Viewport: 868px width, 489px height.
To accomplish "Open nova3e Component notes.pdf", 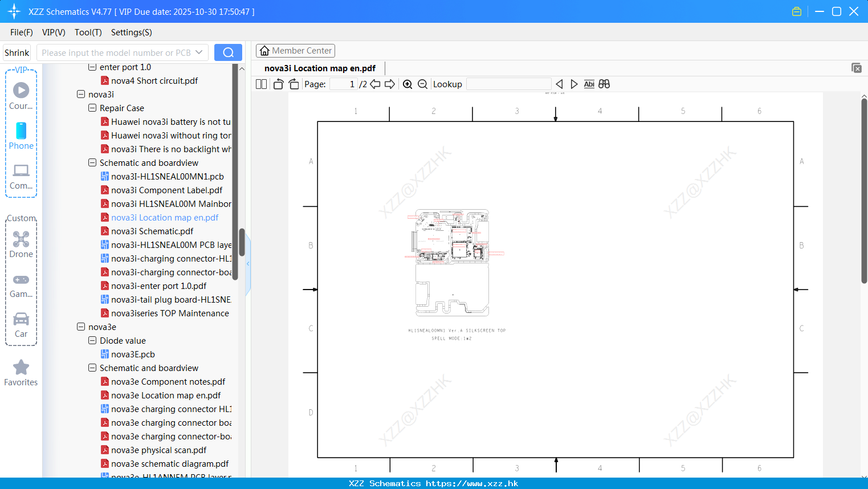I will [x=168, y=382].
